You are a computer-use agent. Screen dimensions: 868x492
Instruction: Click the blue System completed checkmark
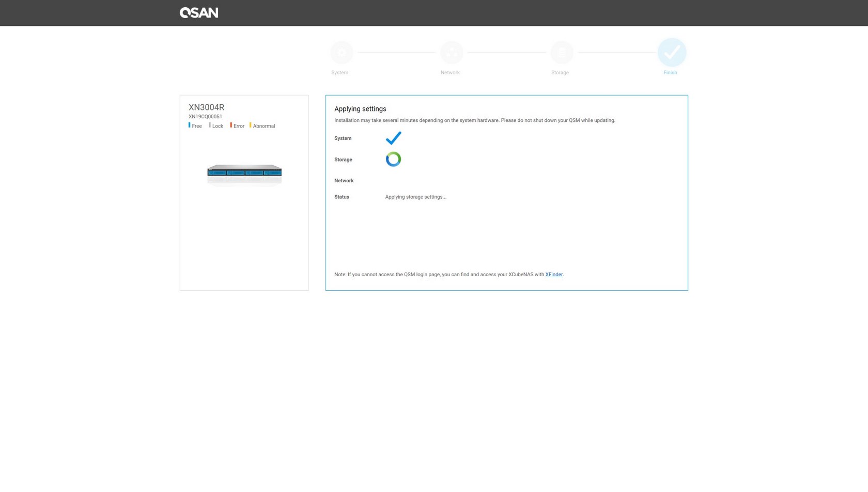tap(393, 138)
